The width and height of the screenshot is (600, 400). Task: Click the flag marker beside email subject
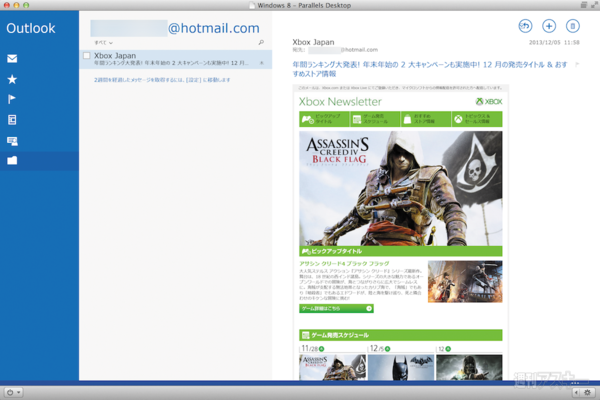click(577, 64)
